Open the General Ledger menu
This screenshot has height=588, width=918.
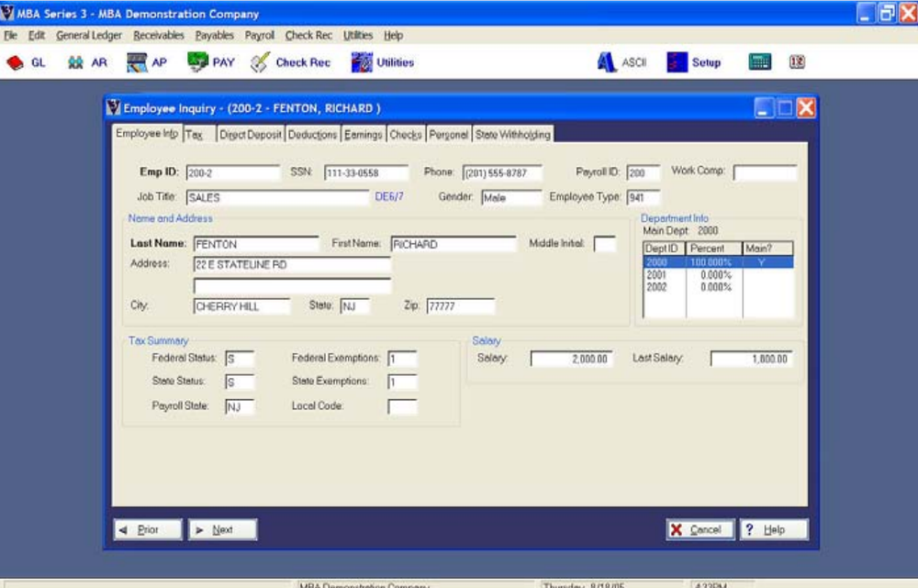(89, 36)
